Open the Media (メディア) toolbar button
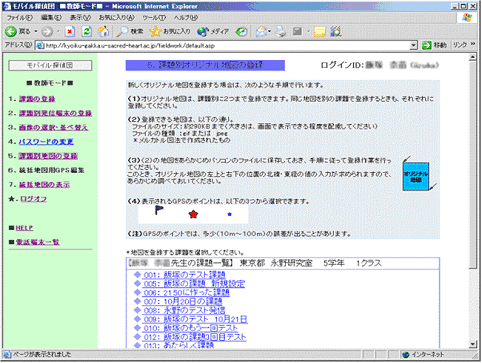482x363 pixels. pyautogui.click(x=213, y=31)
